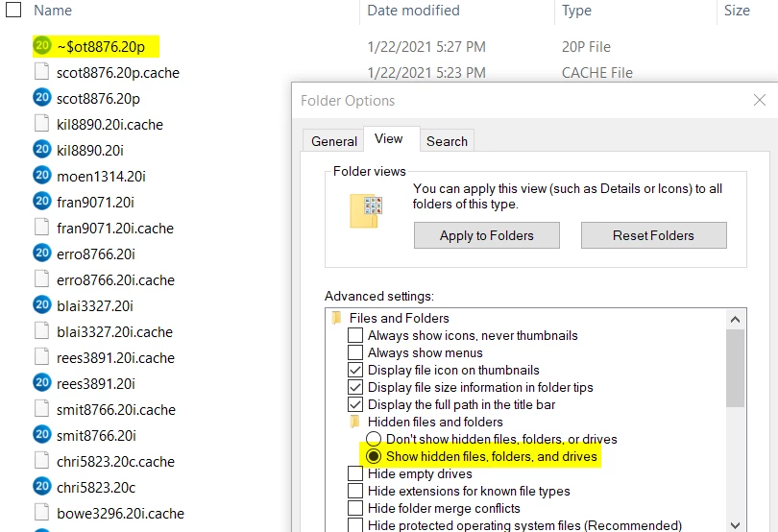Enable the Hide empty drives checkbox

(x=355, y=474)
